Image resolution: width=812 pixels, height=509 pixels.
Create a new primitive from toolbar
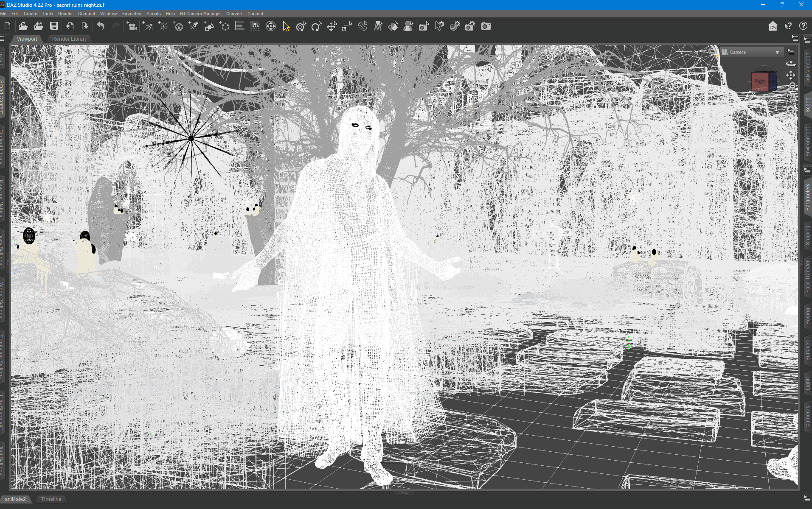coord(209,26)
